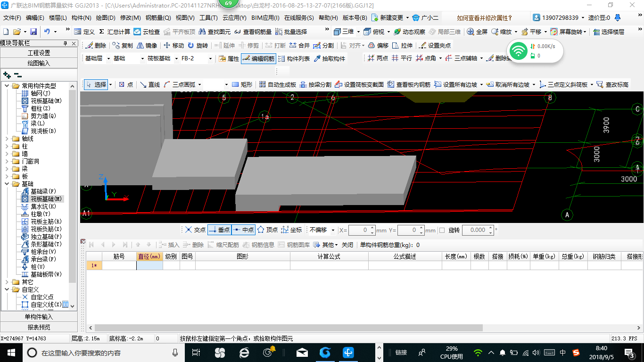Click 自动生成板 auto generate slab
The height and width of the screenshot is (362, 644).
[x=278, y=84]
